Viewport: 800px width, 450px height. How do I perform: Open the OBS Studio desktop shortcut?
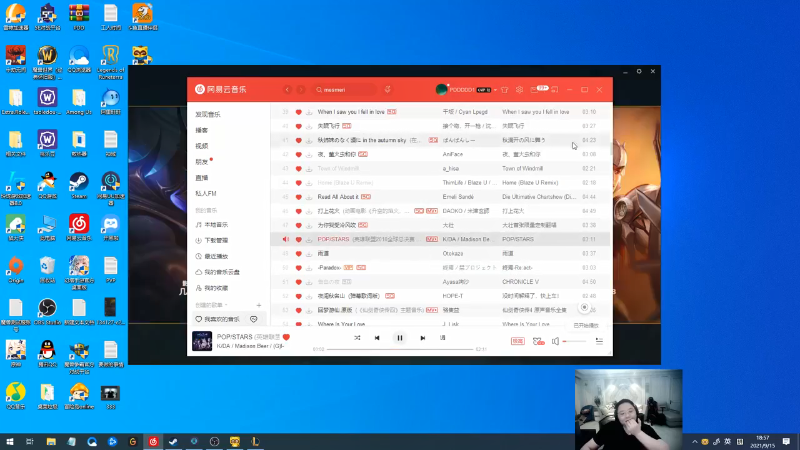[x=47, y=311]
